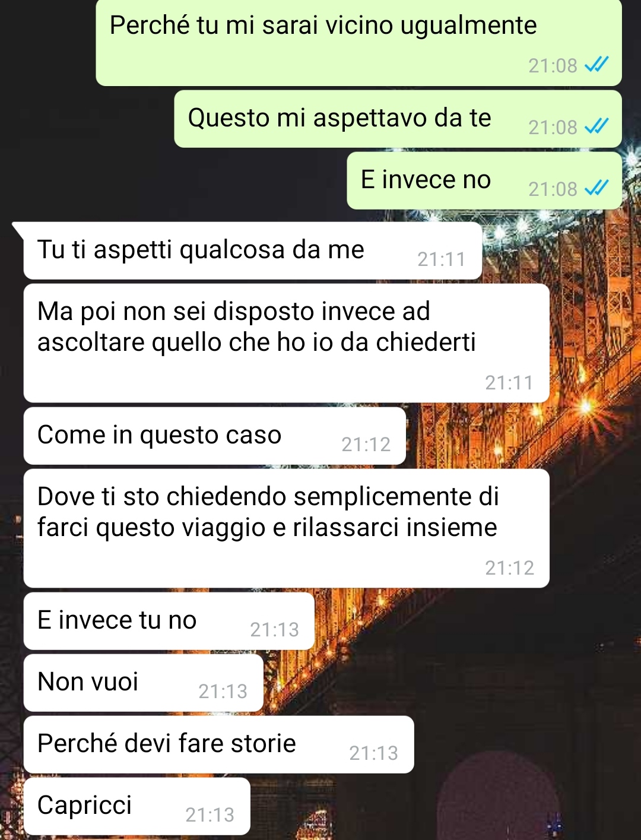This screenshot has width=641, height=840.
Task: Tap the 'Non vuoi' message
Action: 144,683
